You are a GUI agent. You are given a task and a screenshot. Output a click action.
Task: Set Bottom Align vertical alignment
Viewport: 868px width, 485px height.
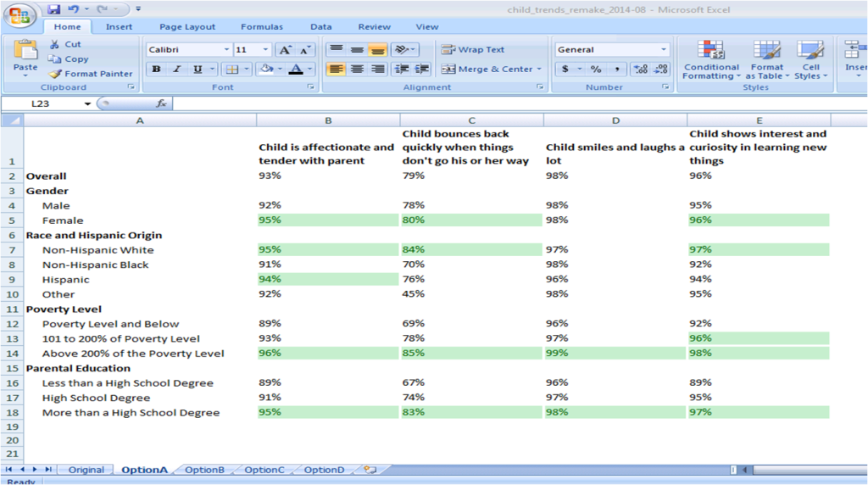[377, 50]
